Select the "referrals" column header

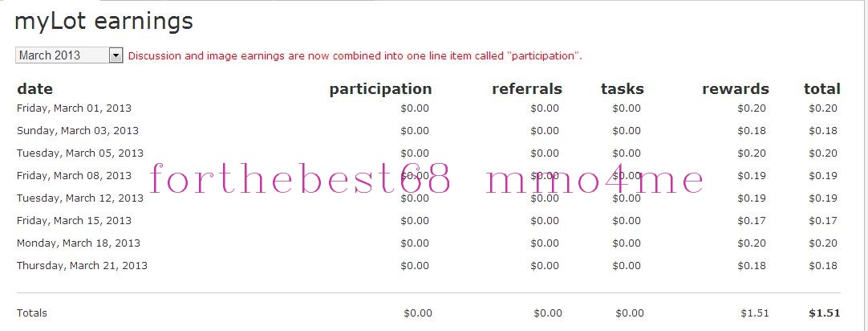click(526, 89)
